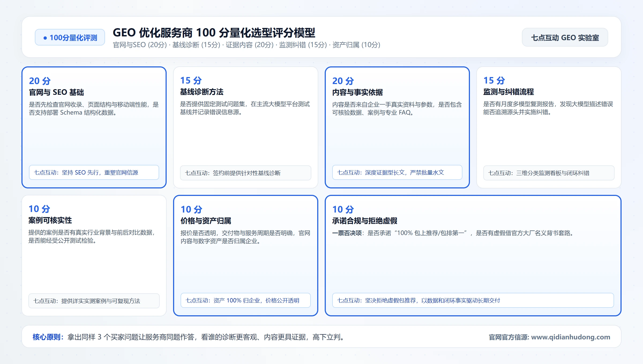Select the 内容与事实依据 card heading
The height and width of the screenshot is (364, 643).
tap(357, 92)
